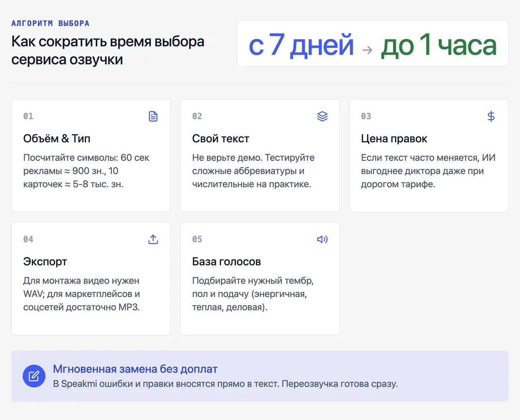This screenshot has width=520, height=420.
Task: Click the text starting Не верьте демо
Action: coord(253,171)
